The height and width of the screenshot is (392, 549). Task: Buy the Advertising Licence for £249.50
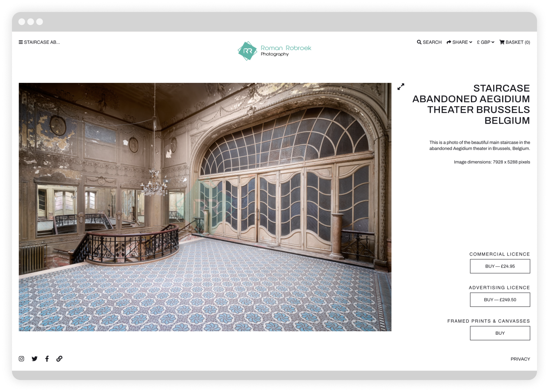[x=500, y=299]
